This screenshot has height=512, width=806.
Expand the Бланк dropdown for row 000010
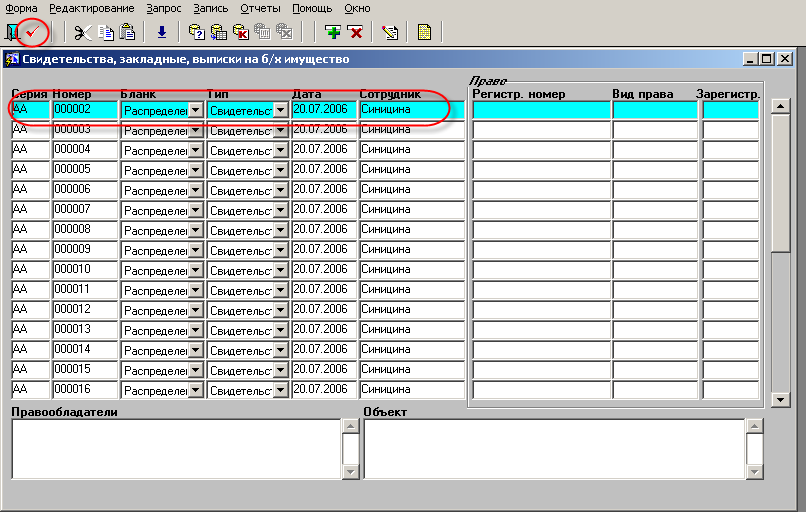click(195, 270)
